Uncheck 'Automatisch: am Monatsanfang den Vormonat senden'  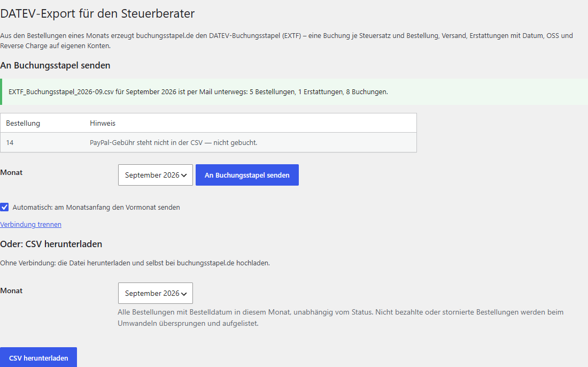point(4,207)
